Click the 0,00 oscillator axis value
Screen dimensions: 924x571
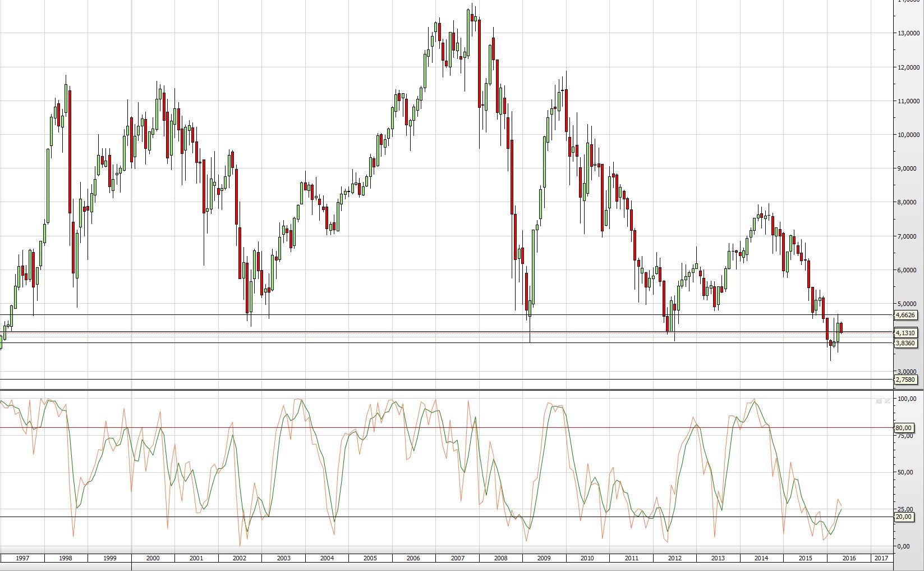click(904, 546)
